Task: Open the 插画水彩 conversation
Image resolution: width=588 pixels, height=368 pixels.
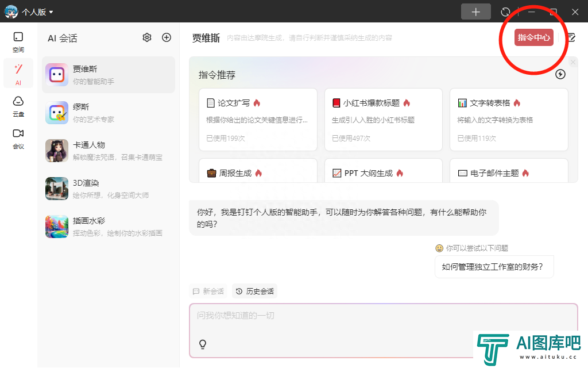Action: pyautogui.click(x=109, y=227)
